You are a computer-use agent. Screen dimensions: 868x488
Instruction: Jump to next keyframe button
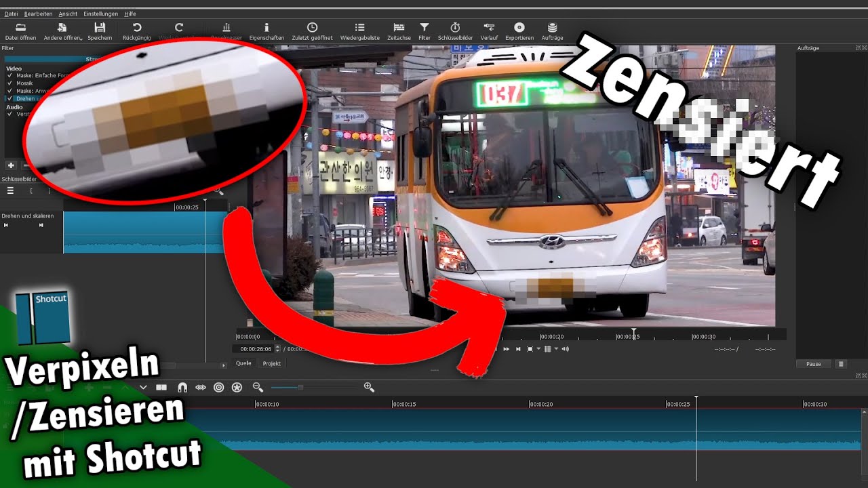tap(41, 225)
